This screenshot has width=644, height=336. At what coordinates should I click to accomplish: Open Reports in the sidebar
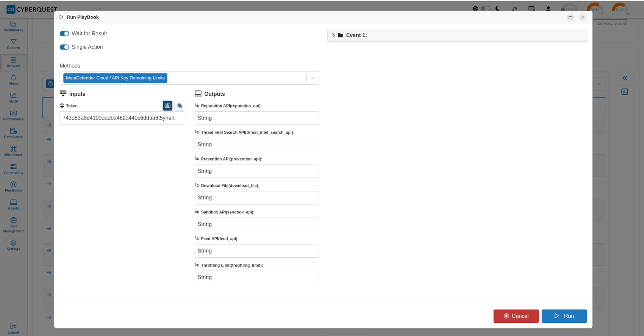click(x=13, y=44)
